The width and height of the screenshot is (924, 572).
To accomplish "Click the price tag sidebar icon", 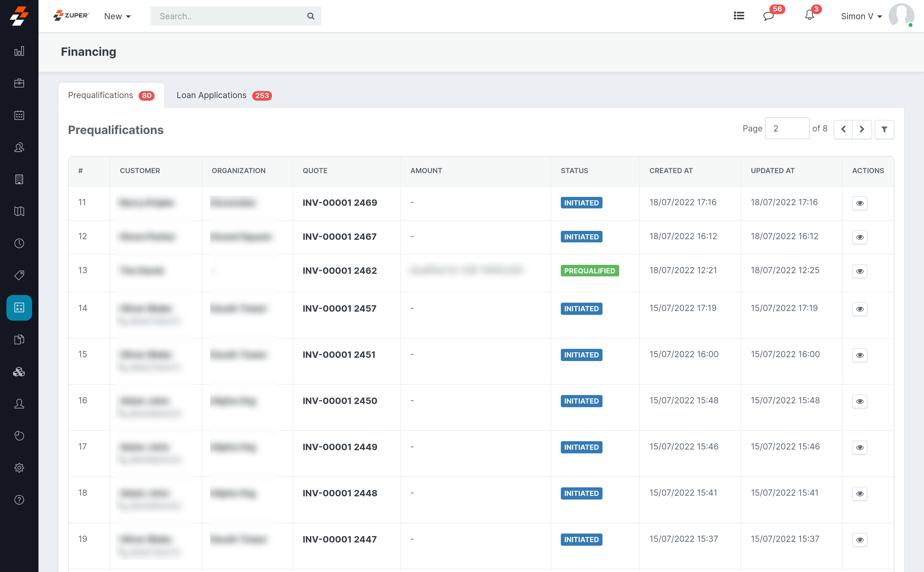I will click(x=19, y=275).
